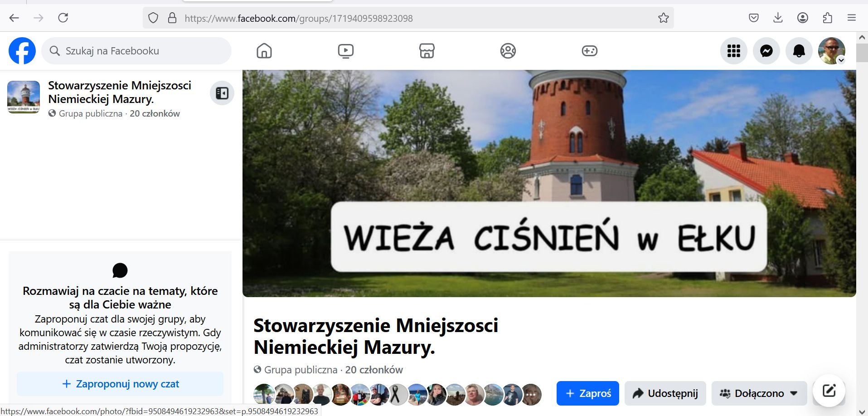This screenshot has height=416, width=868.
Task: Reload the page using the refresh button
Action: 63,18
